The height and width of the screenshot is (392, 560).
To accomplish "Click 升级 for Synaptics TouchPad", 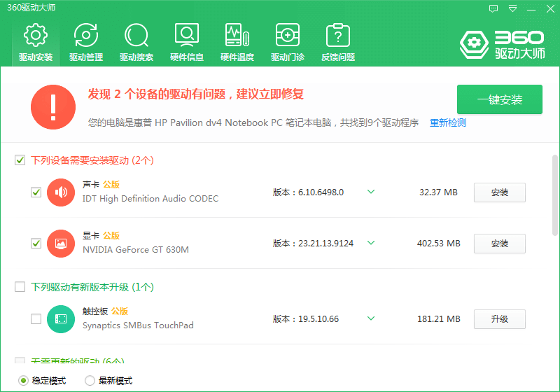I will (x=500, y=319).
